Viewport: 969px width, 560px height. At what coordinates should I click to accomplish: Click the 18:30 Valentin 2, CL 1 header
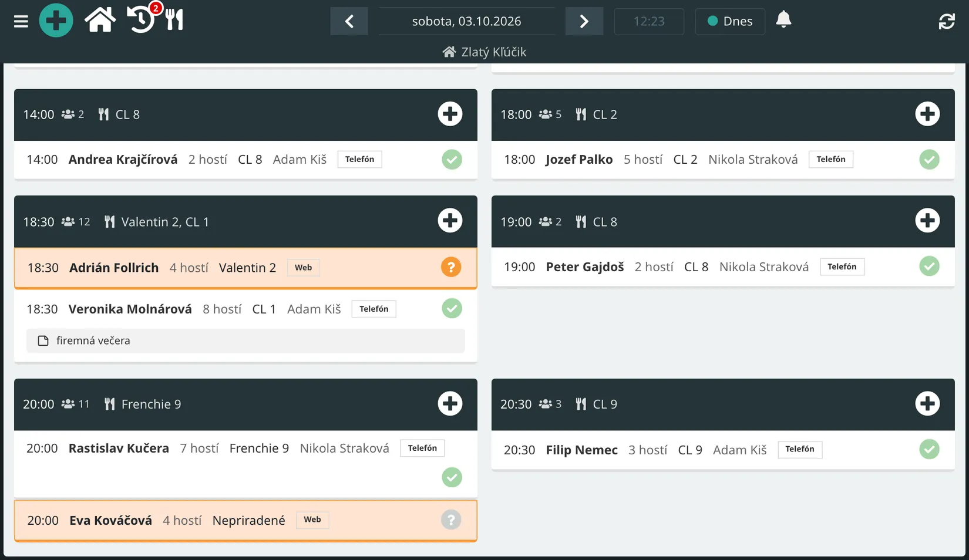pyautogui.click(x=245, y=222)
